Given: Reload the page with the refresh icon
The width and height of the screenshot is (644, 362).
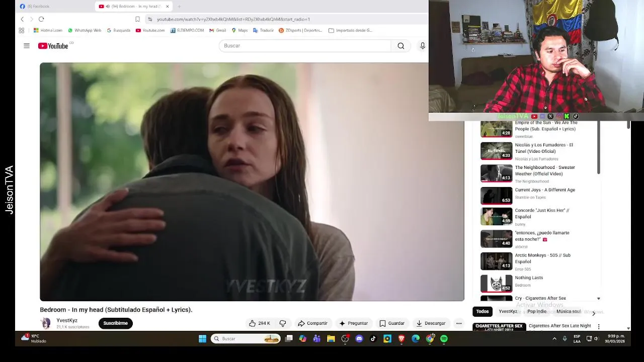Looking at the screenshot, I should pos(41,19).
